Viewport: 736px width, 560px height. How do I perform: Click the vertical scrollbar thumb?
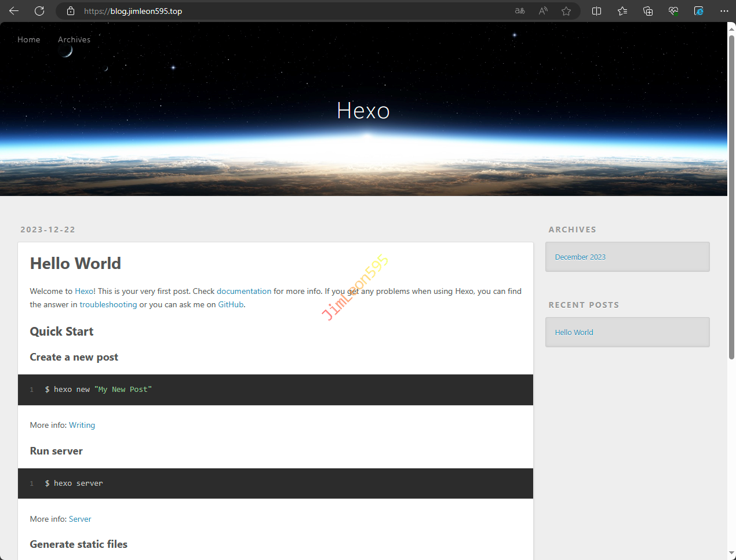point(731,197)
